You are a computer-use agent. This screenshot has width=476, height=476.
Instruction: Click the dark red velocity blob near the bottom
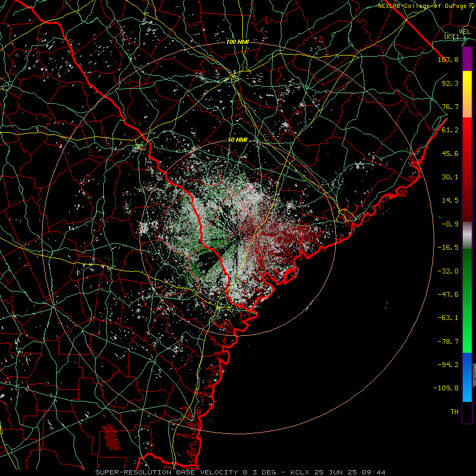click(x=111, y=437)
